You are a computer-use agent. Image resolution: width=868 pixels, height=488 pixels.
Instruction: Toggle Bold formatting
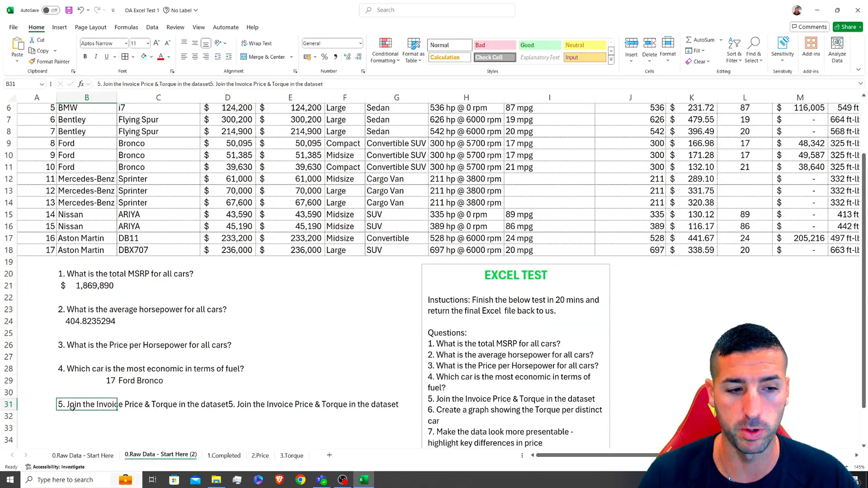pos(85,56)
